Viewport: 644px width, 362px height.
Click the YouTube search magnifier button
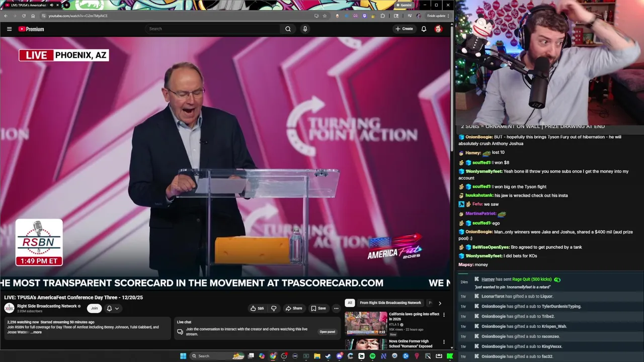(288, 29)
